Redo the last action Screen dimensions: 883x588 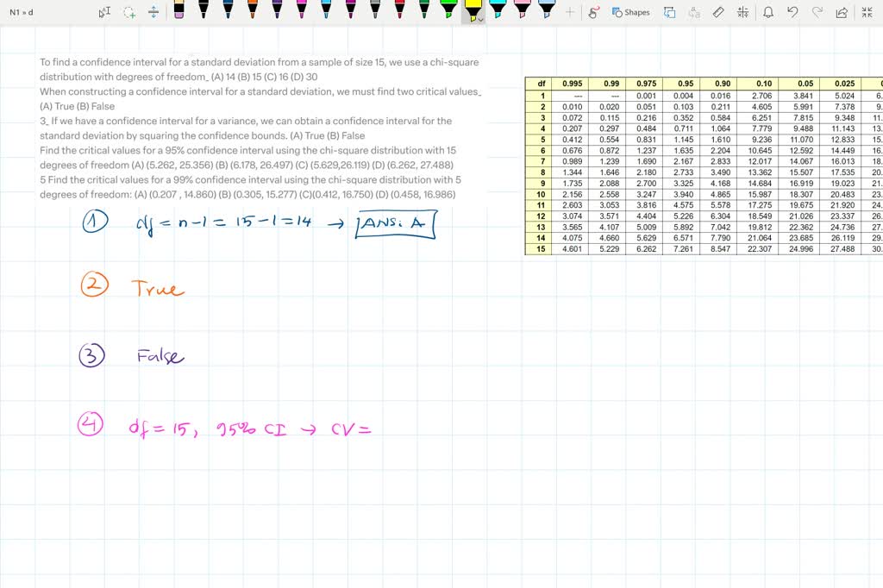point(817,11)
